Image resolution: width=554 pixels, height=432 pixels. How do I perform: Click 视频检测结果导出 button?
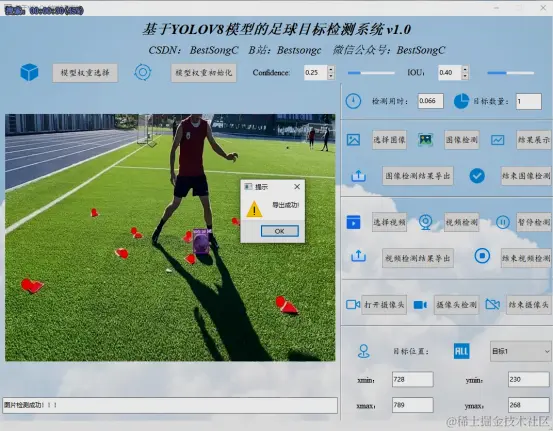coord(418,258)
